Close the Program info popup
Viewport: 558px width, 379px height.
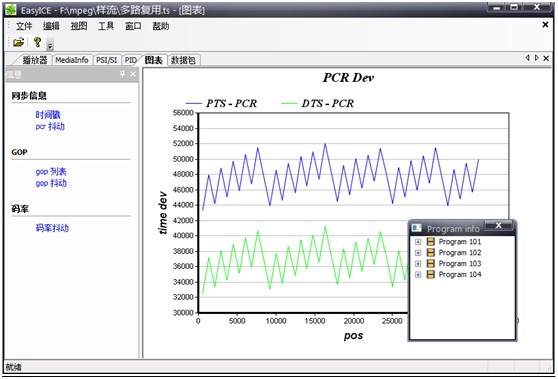pos(498,225)
